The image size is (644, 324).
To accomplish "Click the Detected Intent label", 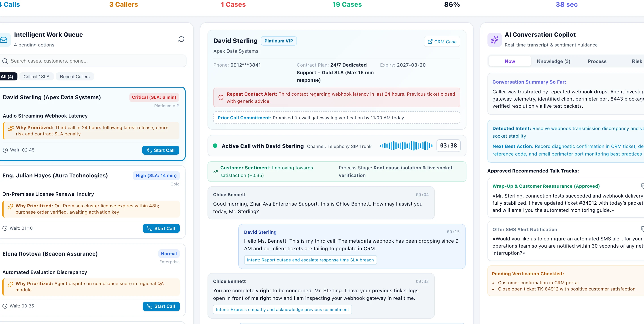I will coord(511,128).
